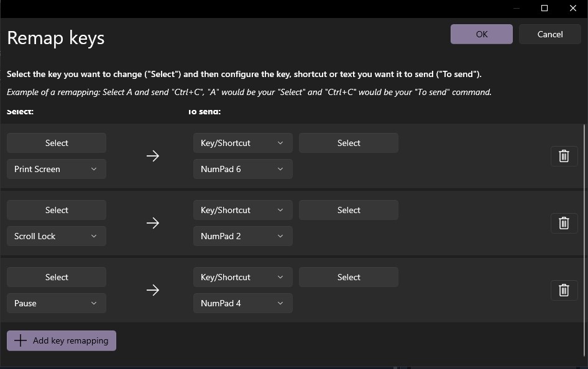Close the Remap keys window
The width and height of the screenshot is (588, 369).
click(573, 8)
